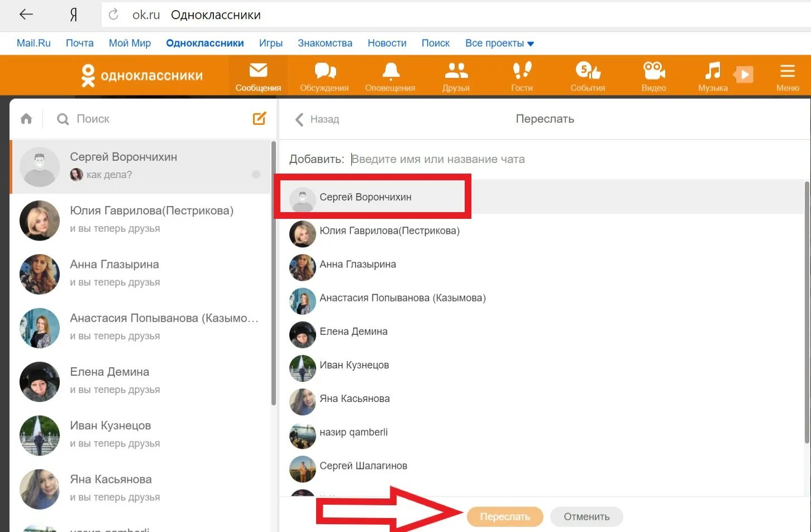The image size is (811, 532).
Task: Open Поиск link in Mail.Ru bar
Action: 436,43
